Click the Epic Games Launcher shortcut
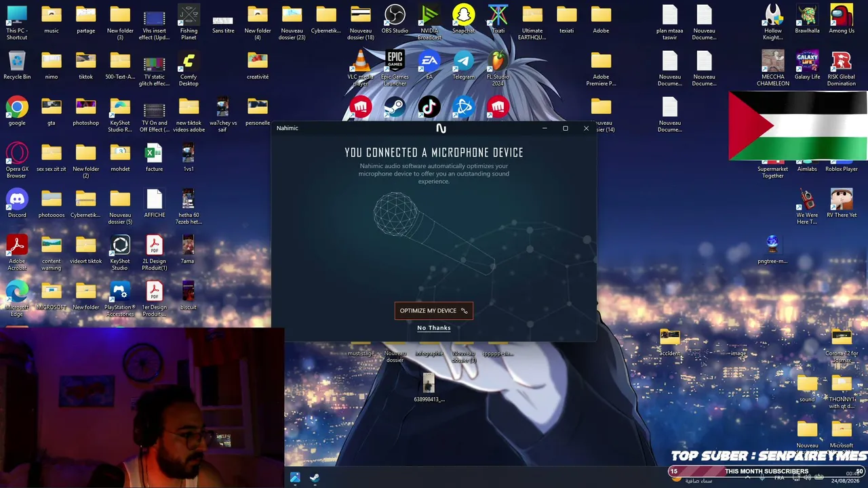The height and width of the screenshot is (488, 868). pos(395,68)
